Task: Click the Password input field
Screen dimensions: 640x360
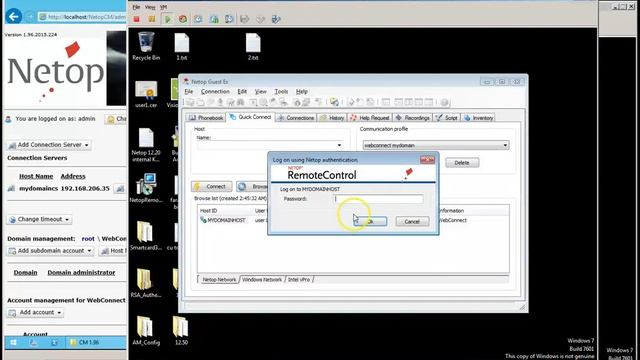Action: pos(378,199)
